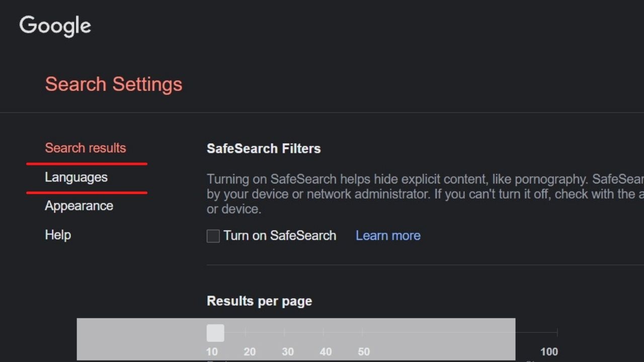This screenshot has height=362, width=644.
Task: Select the Search results tab
Action: point(86,148)
